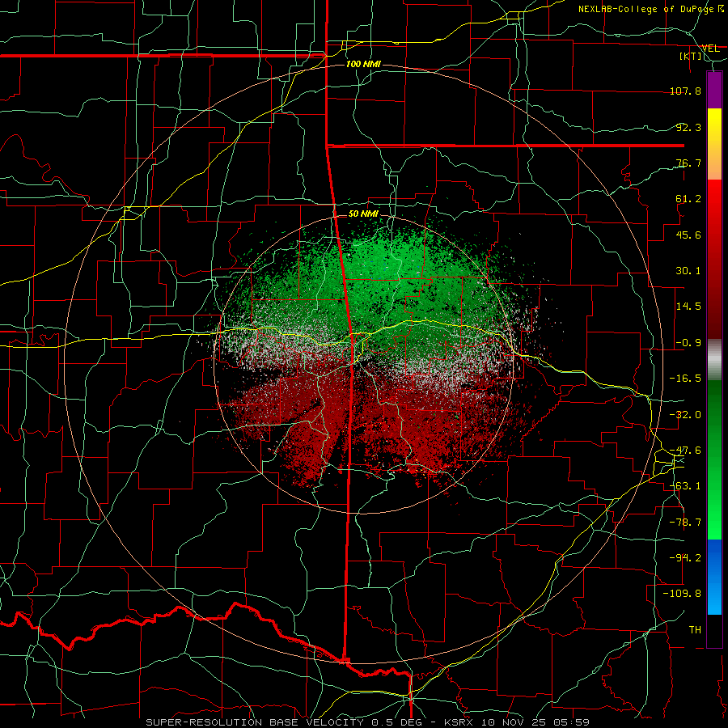Click the purple color band in legend
The height and width of the screenshot is (728, 728).
click(x=714, y=91)
